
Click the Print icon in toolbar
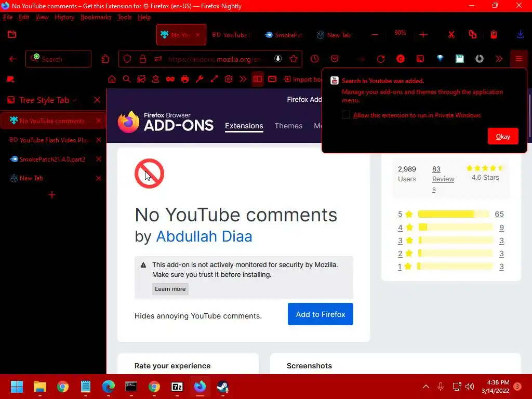pyautogui.click(x=185, y=79)
